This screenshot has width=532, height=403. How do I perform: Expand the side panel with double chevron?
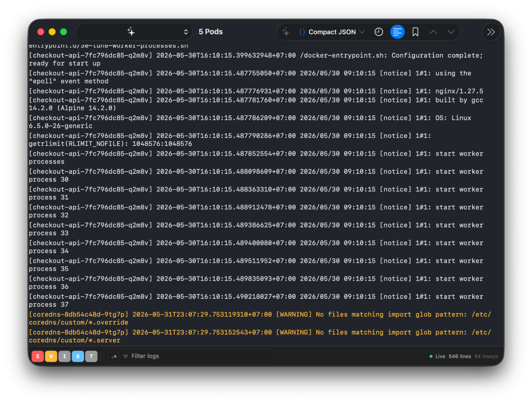tap(491, 32)
